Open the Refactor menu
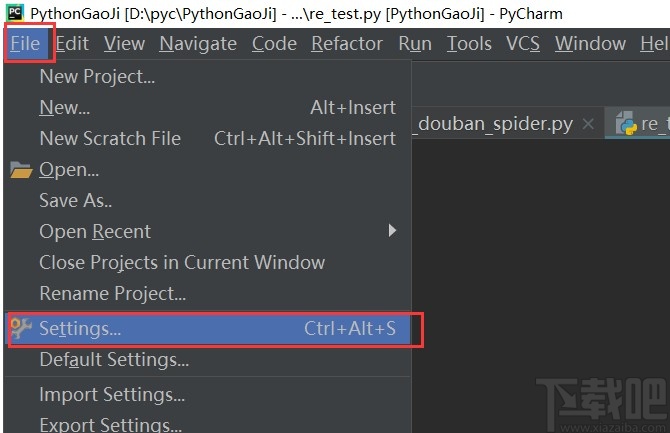Image resolution: width=670 pixels, height=433 pixels. pos(347,44)
